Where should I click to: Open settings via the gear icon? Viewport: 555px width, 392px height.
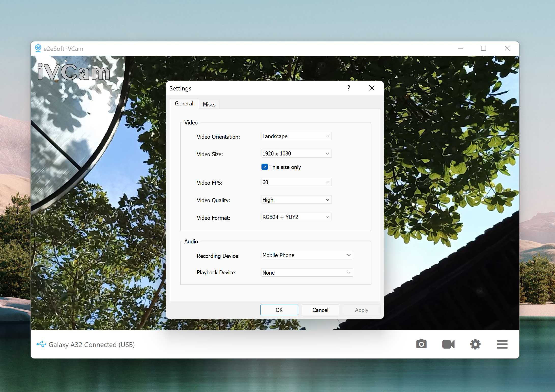click(475, 344)
